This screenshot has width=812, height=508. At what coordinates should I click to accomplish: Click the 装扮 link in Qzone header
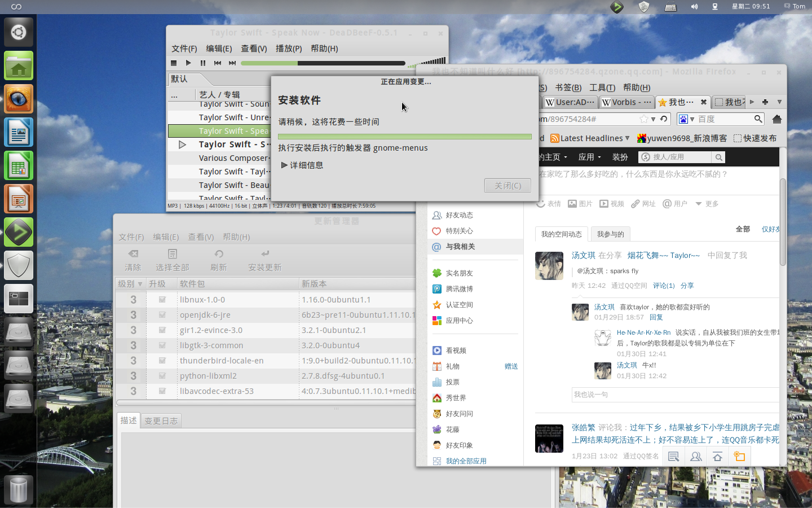[620, 157]
